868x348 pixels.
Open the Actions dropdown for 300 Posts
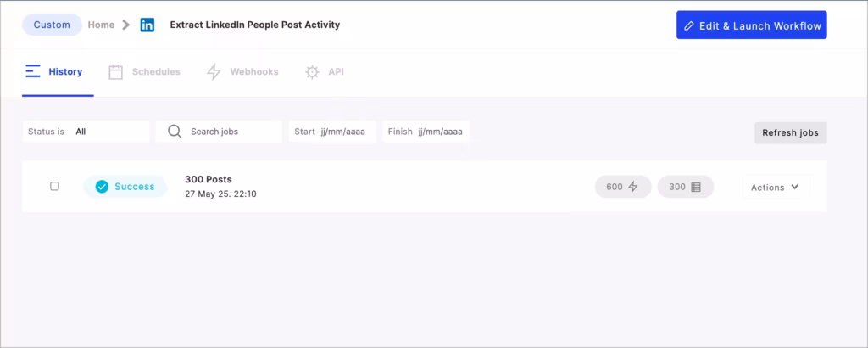pyautogui.click(x=776, y=188)
